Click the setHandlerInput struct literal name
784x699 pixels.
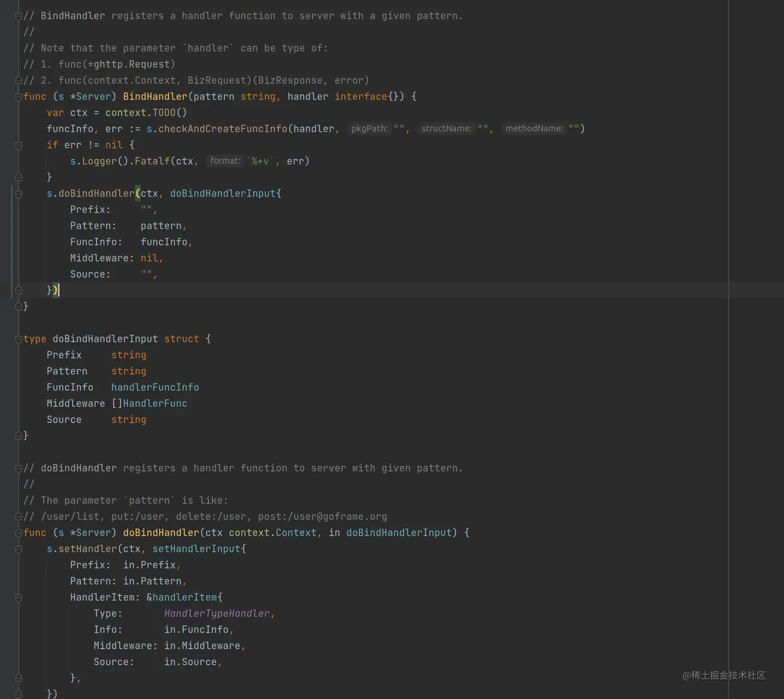point(197,549)
